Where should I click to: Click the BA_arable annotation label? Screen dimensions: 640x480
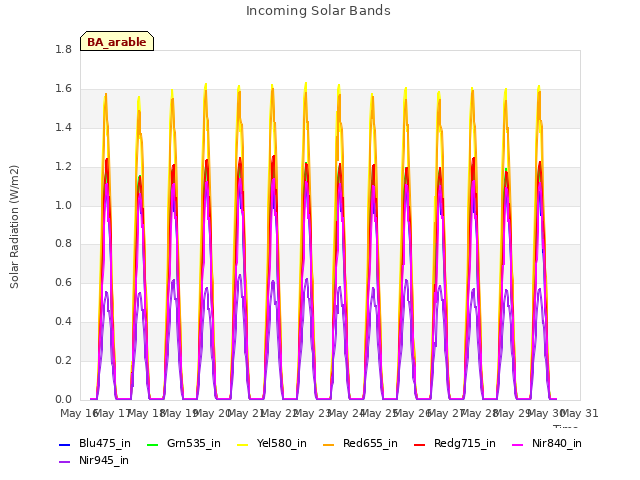117,41
